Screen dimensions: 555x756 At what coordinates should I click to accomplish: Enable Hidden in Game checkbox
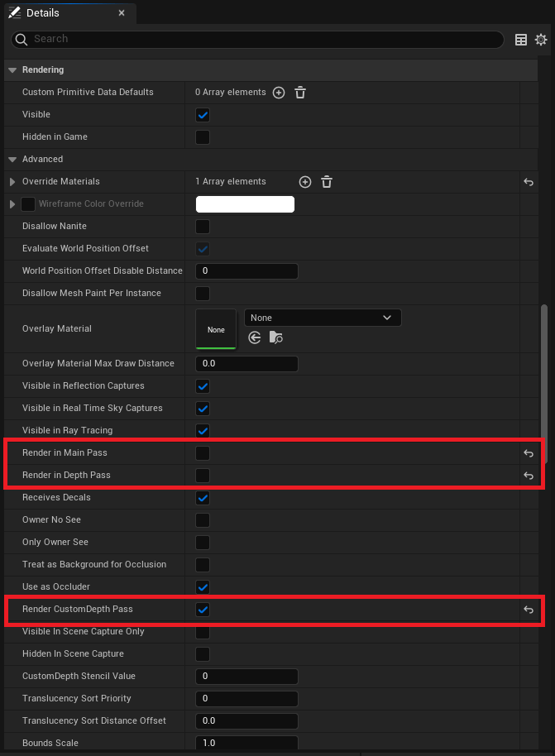[203, 137]
